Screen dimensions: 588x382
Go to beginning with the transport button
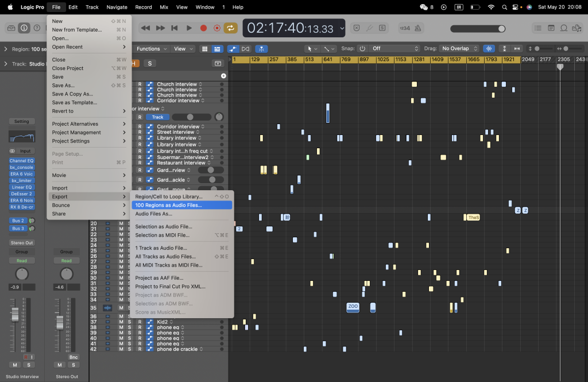(175, 28)
